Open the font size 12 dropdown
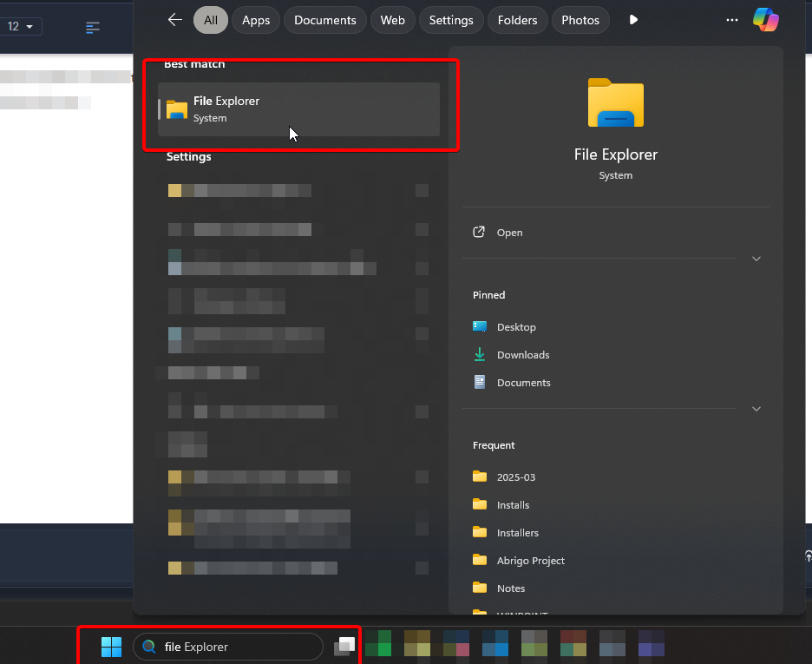The width and height of the screenshot is (812, 664). (x=21, y=26)
